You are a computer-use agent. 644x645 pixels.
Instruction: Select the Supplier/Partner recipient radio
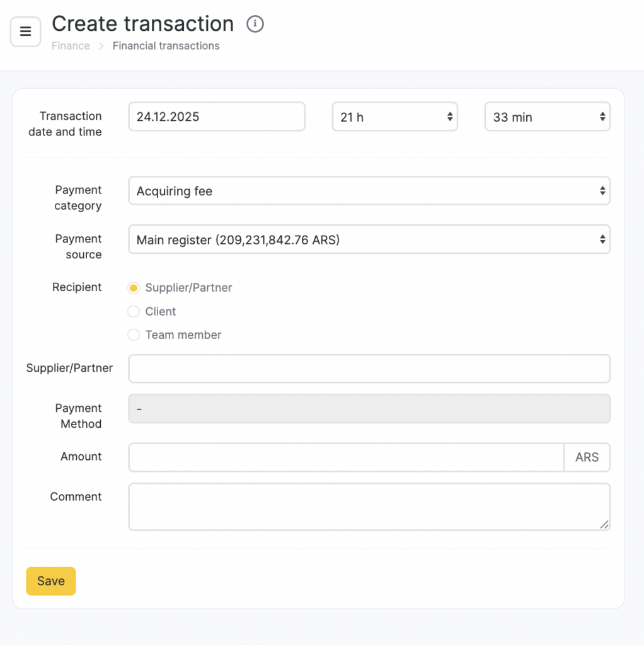[134, 288]
